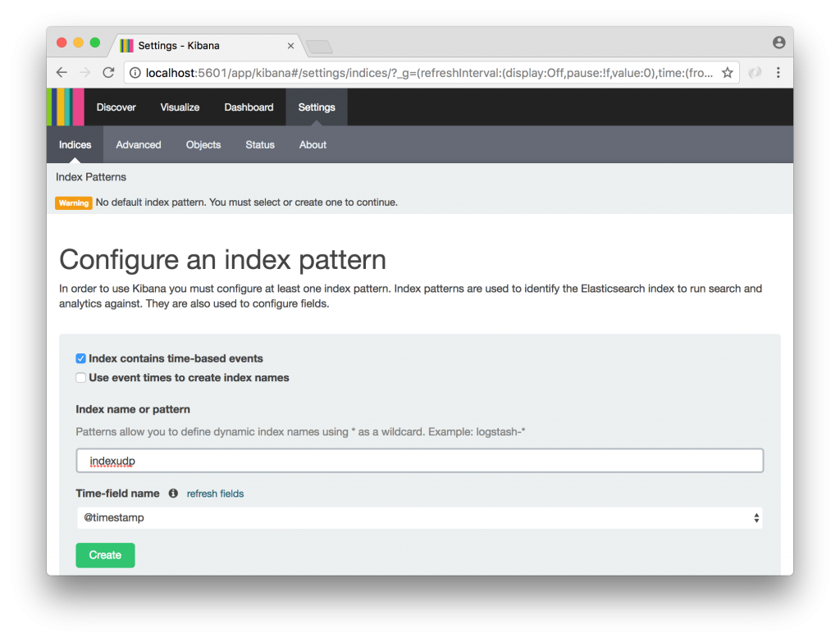Reload the page with refresh icon

point(108,73)
